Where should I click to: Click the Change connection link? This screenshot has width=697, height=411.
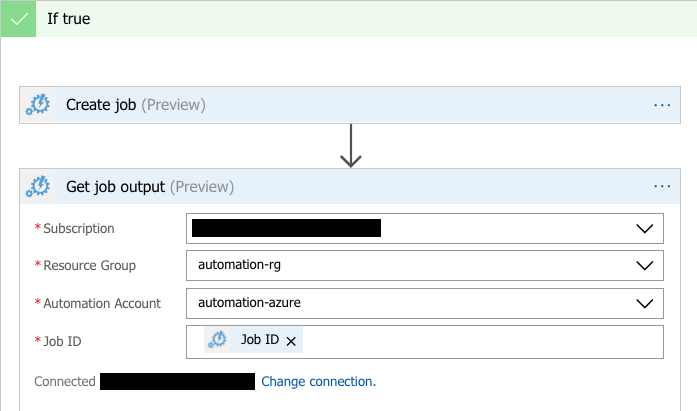tap(318, 382)
